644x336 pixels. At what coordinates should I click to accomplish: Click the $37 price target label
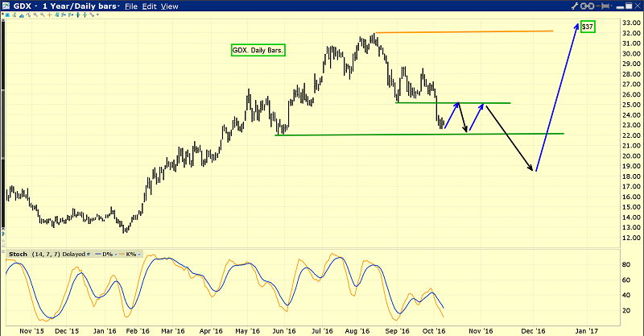tap(588, 27)
